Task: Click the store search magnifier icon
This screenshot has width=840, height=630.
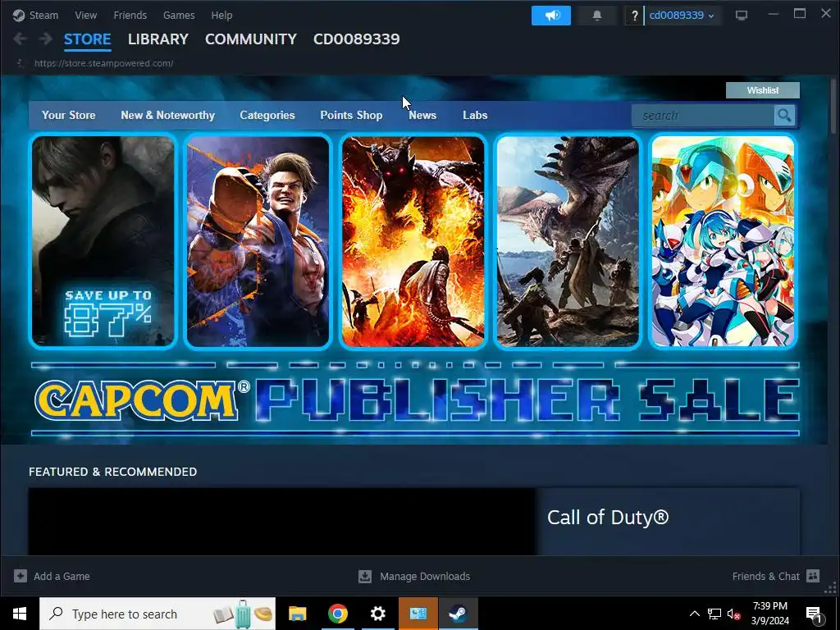Action: click(784, 115)
